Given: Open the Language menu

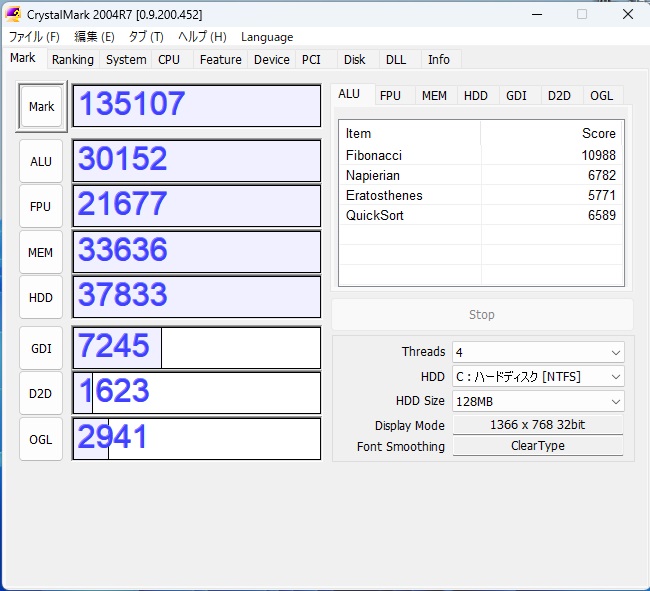Looking at the screenshot, I should (x=267, y=37).
